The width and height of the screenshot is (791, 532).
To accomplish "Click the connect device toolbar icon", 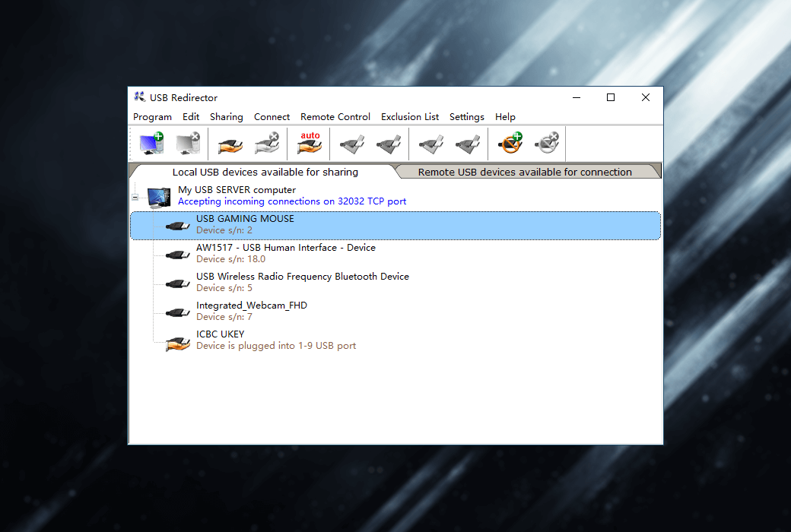I will [x=351, y=143].
